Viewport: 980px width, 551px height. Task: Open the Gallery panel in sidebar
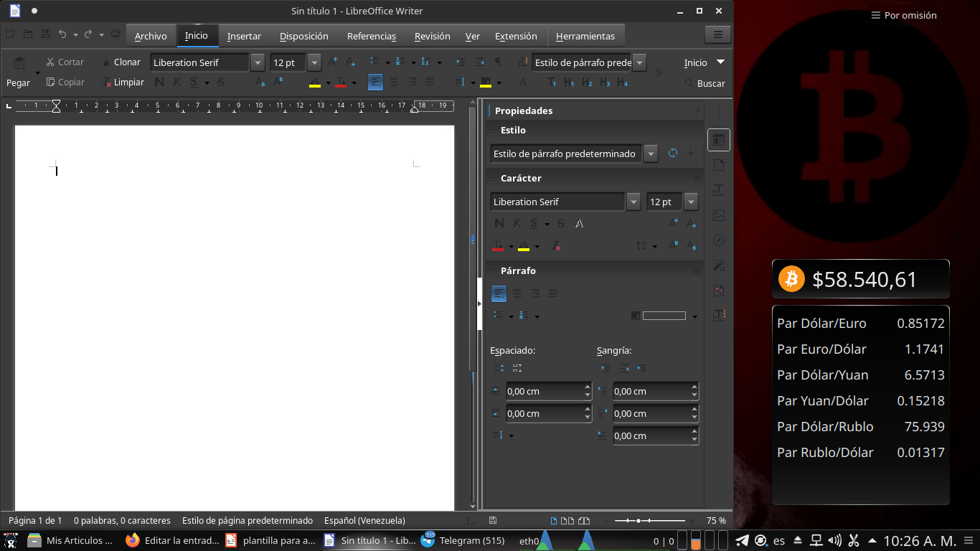[719, 215]
